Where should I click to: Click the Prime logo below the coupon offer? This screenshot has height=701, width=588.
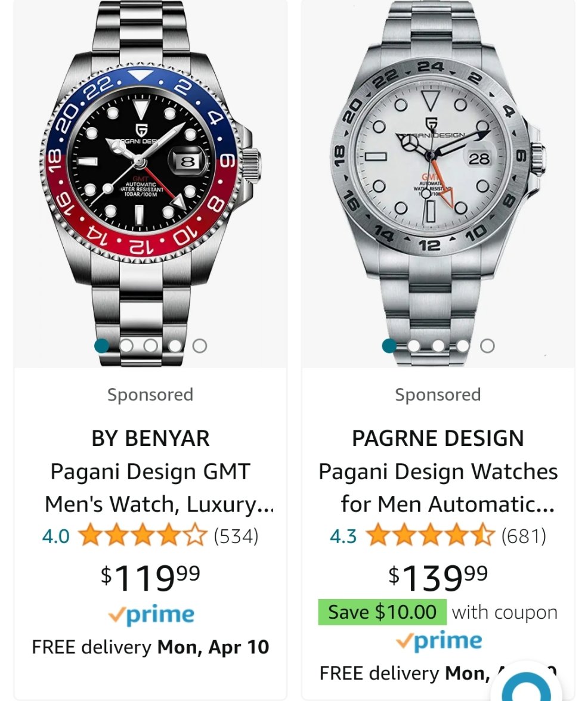[x=438, y=641]
